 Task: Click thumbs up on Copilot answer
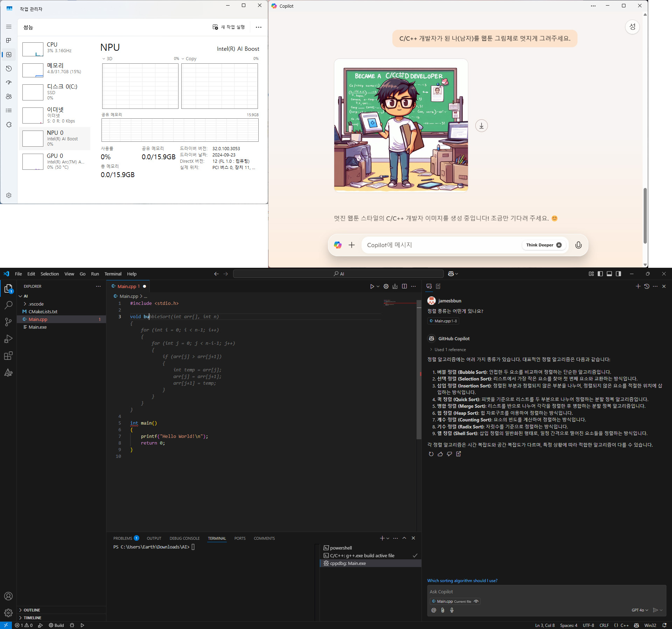tap(440, 454)
